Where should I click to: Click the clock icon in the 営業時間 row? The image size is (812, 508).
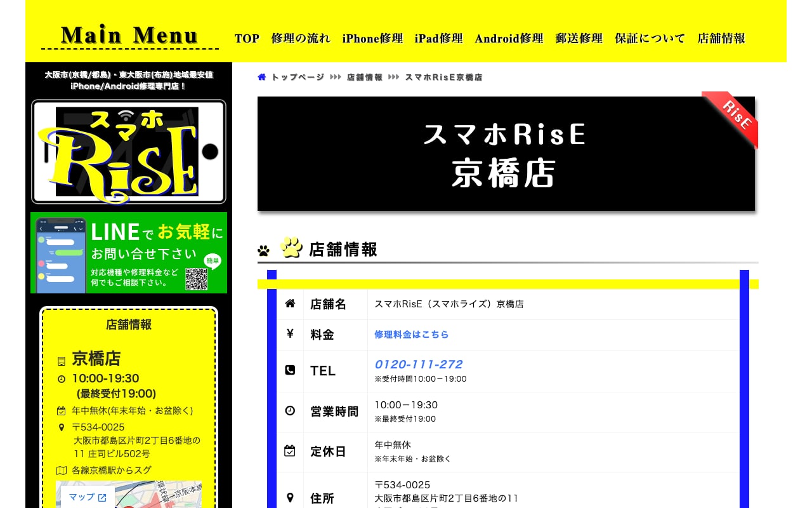pyautogui.click(x=290, y=411)
